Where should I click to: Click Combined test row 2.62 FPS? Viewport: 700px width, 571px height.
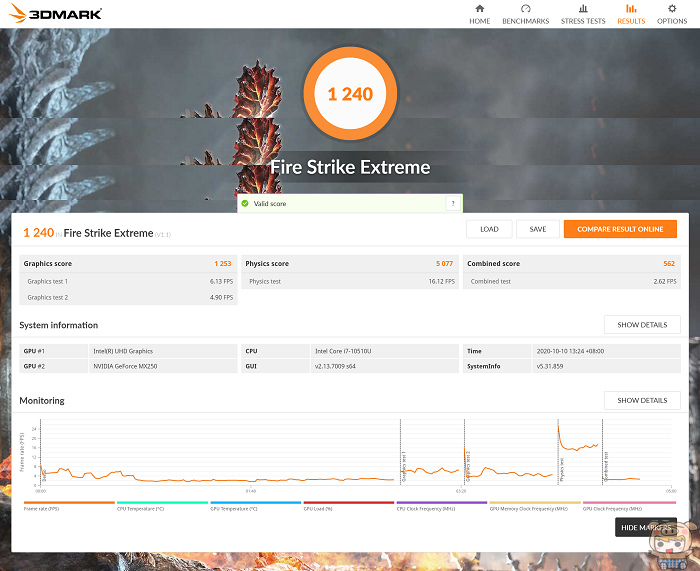[x=572, y=281]
